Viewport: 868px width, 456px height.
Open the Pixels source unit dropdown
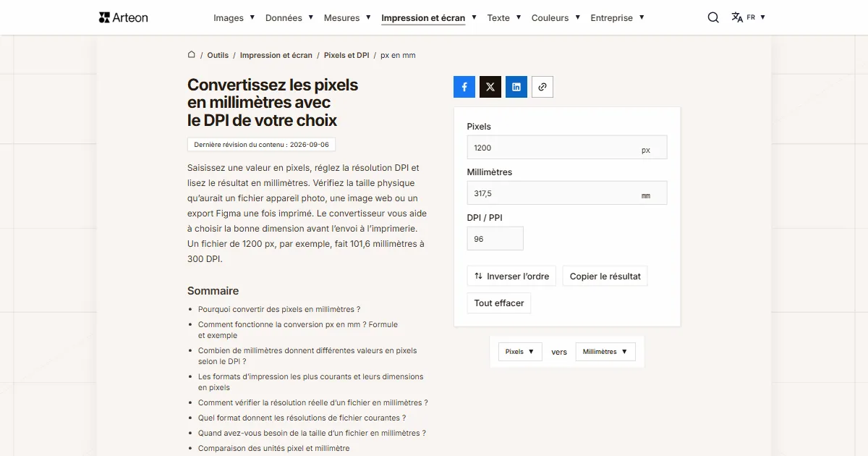(x=520, y=352)
